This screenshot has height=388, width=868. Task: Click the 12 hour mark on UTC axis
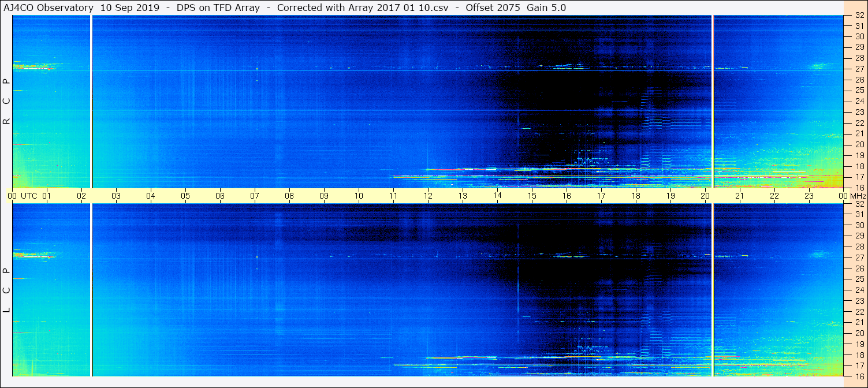pyautogui.click(x=428, y=196)
